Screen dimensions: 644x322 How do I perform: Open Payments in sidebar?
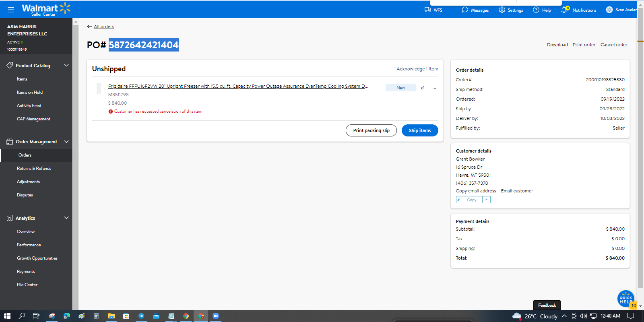click(26, 272)
